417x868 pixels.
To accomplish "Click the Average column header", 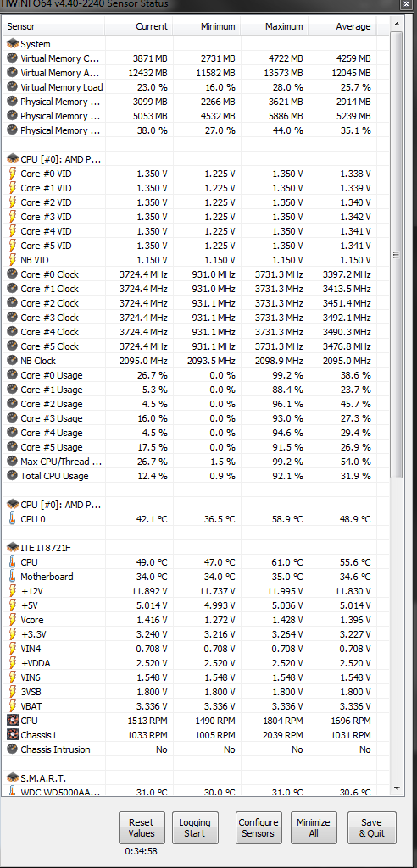I will [x=342, y=26].
